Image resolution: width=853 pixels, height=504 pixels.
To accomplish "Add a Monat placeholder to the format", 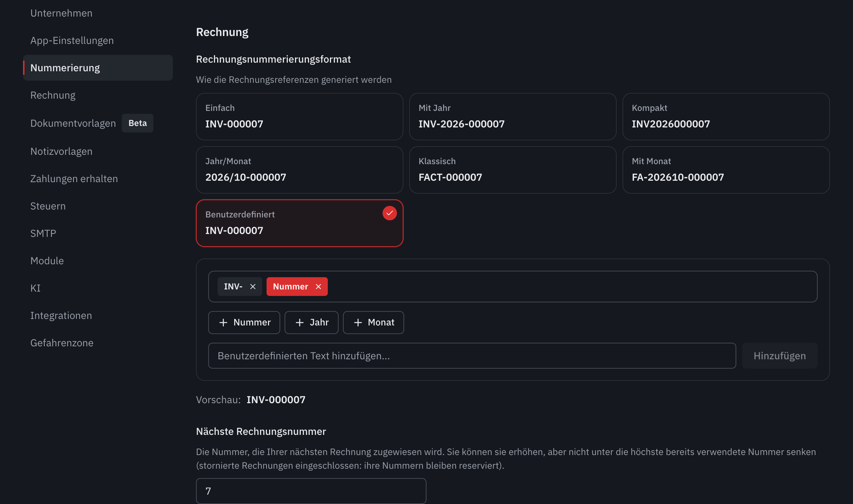I will [x=374, y=323].
